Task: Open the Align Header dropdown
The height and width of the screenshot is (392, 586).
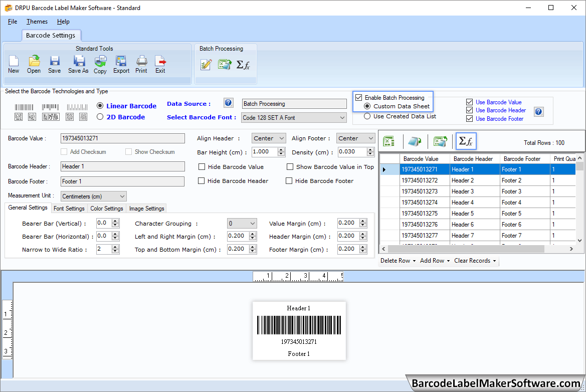Action: coord(269,138)
